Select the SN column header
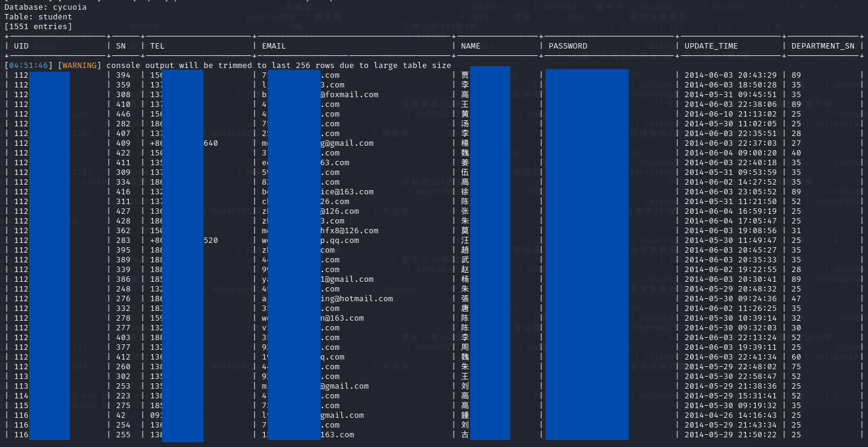 (x=120, y=46)
